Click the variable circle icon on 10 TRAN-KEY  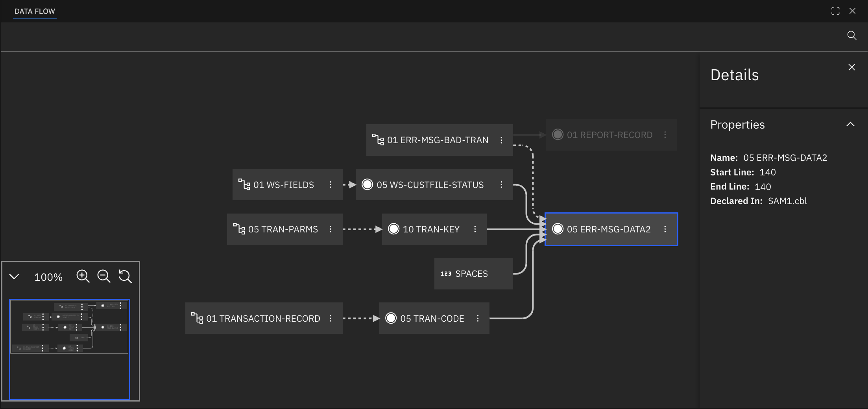[393, 229]
